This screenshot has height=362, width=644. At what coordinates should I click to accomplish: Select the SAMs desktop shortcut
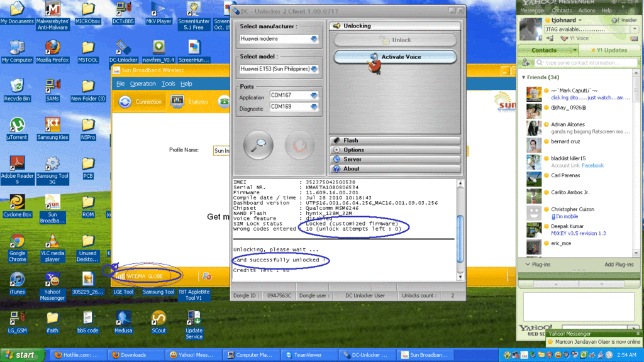click(x=53, y=90)
